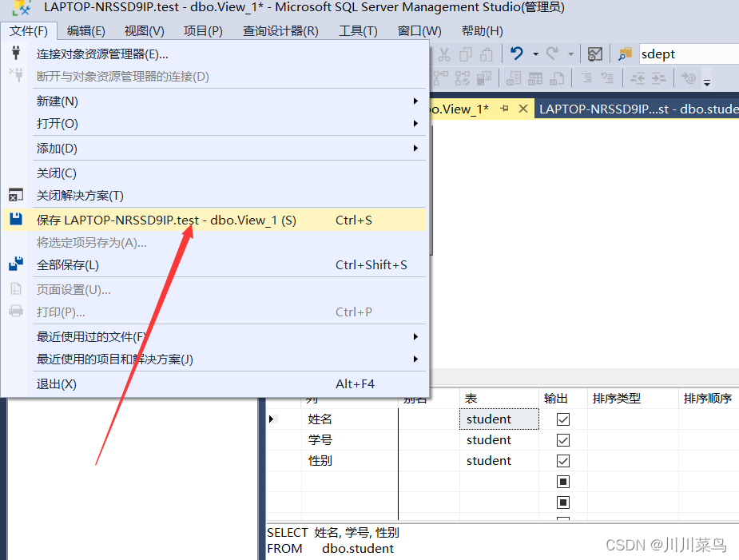Viewport: 739px width, 560px height.
Task: Click the Undo arrow icon
Action: [517, 54]
